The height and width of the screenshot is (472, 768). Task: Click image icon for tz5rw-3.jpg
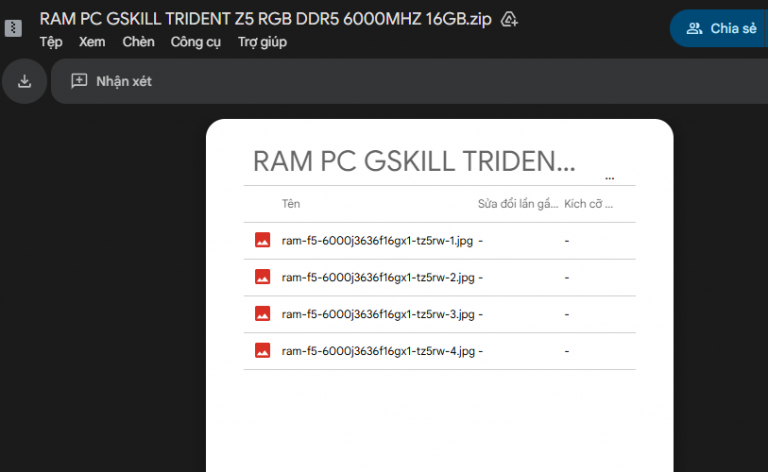263,313
